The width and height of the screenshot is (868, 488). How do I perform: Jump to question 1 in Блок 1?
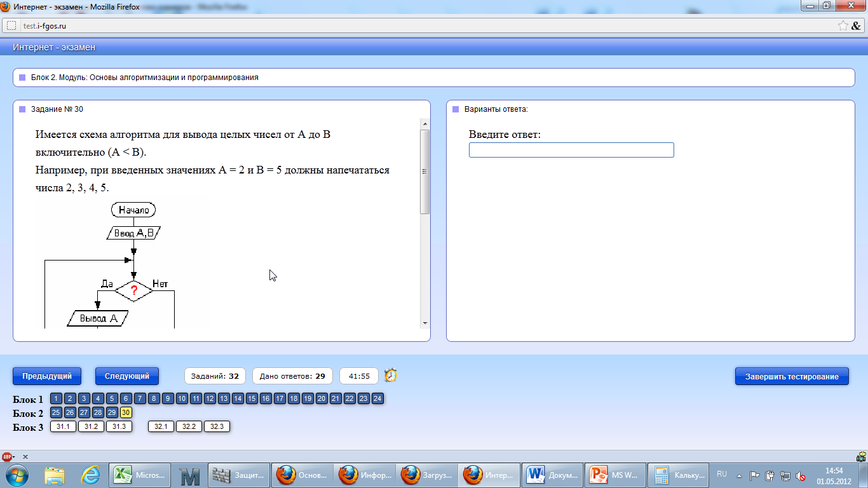[56, 399]
